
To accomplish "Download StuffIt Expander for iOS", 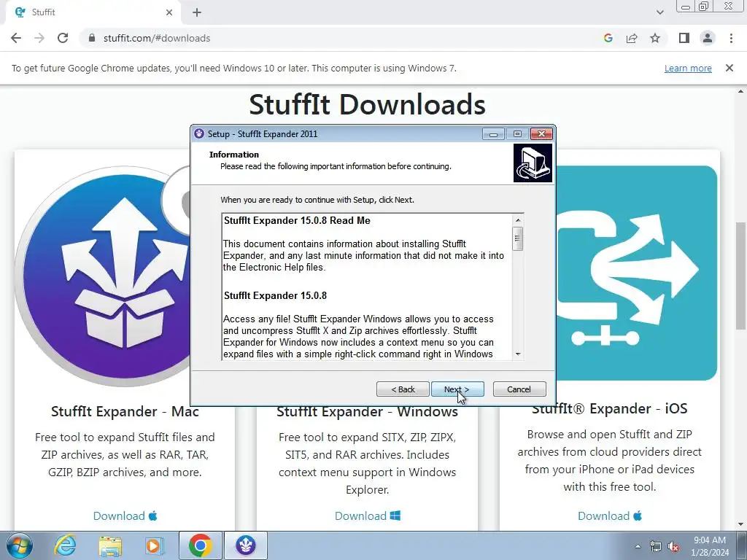I will click(x=610, y=516).
